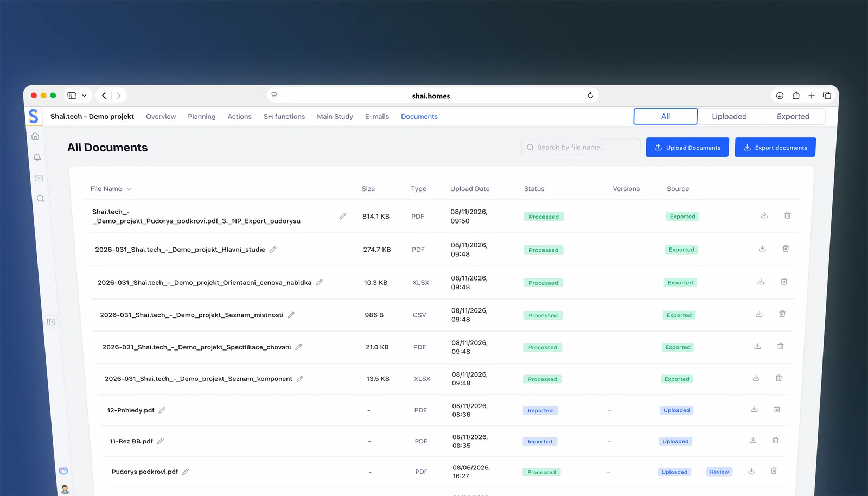Click the Upload Documents button

coord(687,147)
